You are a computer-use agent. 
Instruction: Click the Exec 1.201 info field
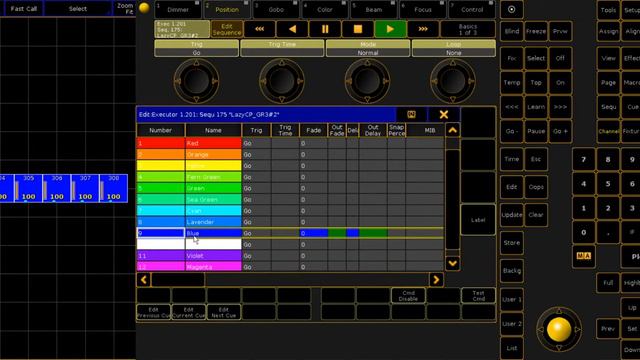182,29
